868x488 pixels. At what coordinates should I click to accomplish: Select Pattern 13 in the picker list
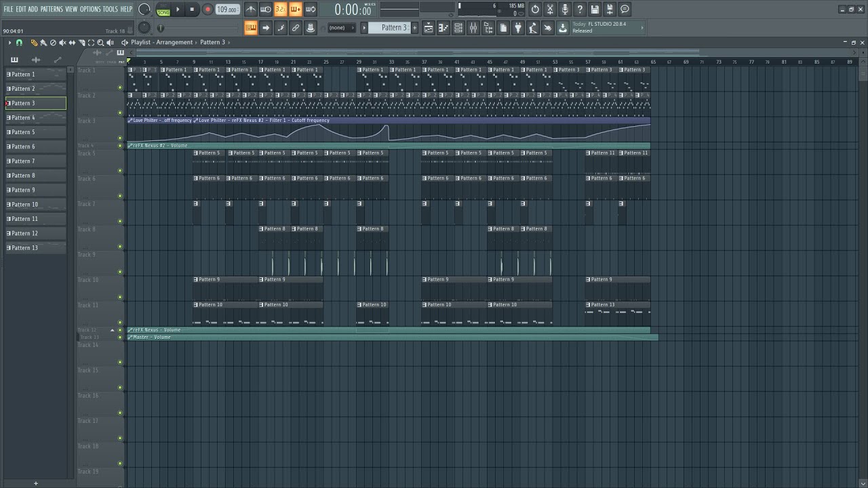pyautogui.click(x=36, y=248)
